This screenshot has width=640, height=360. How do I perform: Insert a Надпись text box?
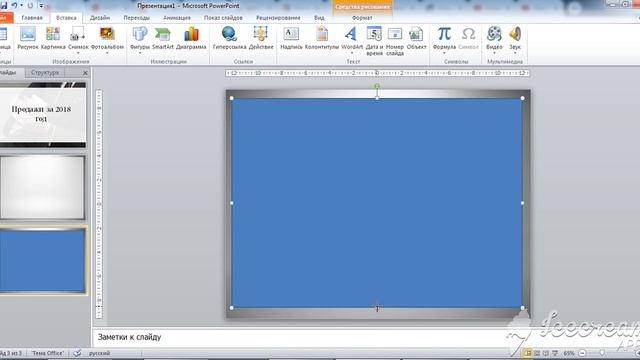(x=291, y=38)
